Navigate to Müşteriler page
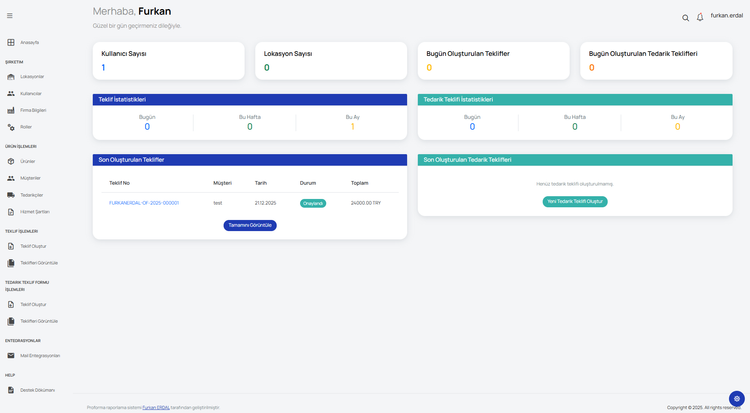The height and width of the screenshot is (413, 750). pyautogui.click(x=30, y=178)
